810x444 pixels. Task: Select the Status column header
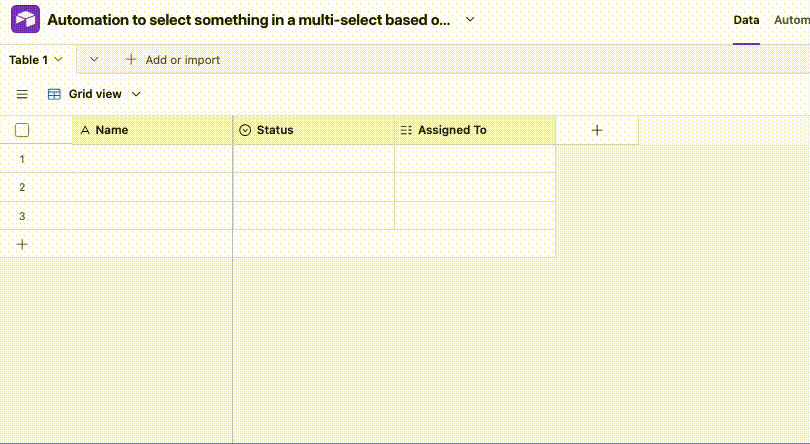pos(314,130)
